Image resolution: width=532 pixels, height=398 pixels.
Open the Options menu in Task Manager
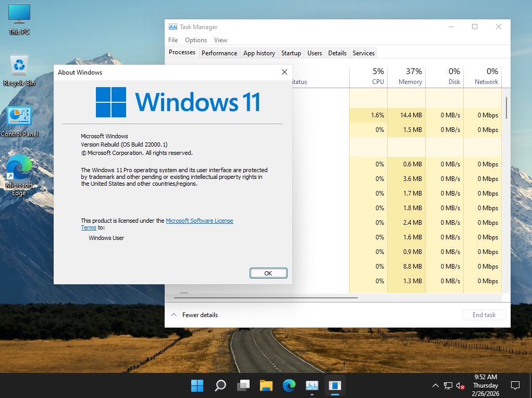point(196,40)
